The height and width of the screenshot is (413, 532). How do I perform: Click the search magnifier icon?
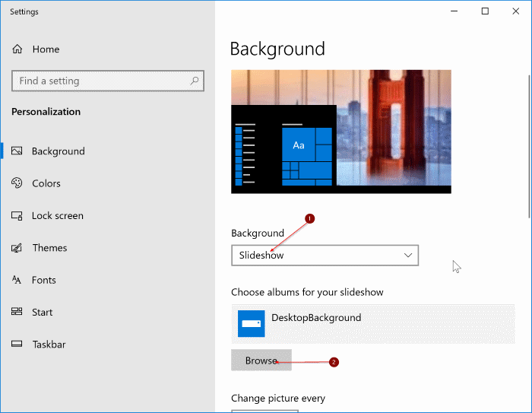click(195, 81)
